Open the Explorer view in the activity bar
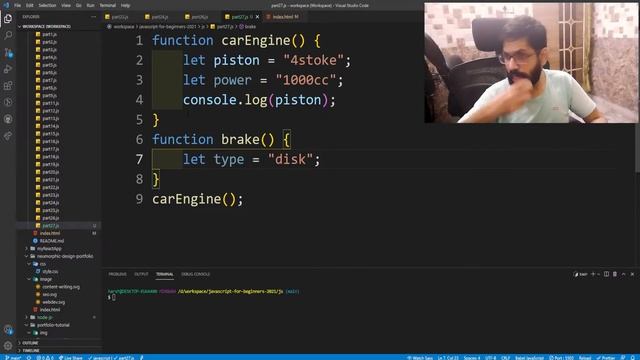The width and height of the screenshot is (640, 360). tap(8, 18)
